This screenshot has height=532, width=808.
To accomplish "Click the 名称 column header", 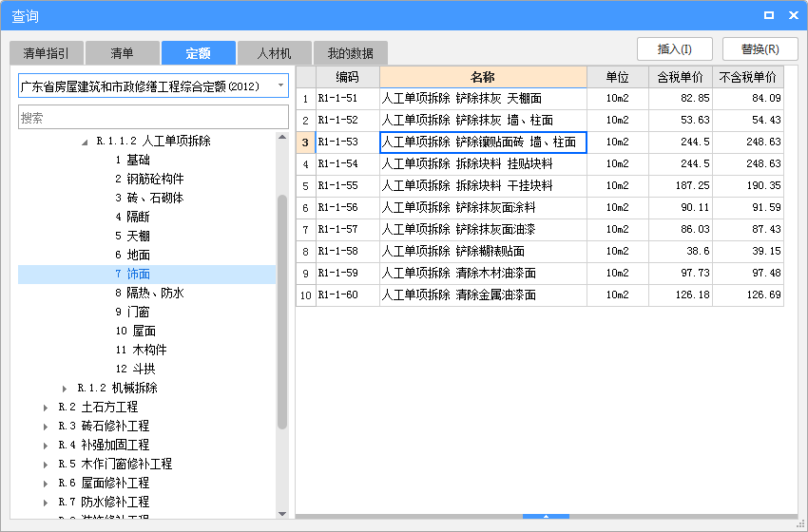I will point(483,77).
